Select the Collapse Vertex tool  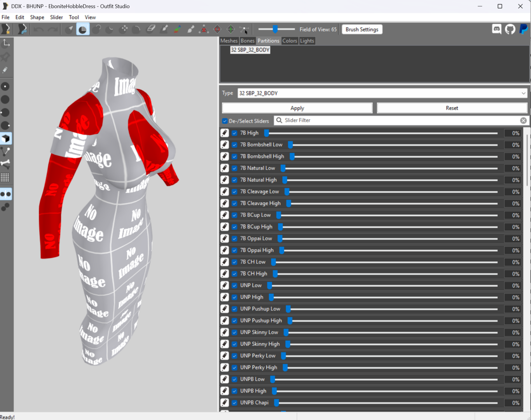point(204,29)
